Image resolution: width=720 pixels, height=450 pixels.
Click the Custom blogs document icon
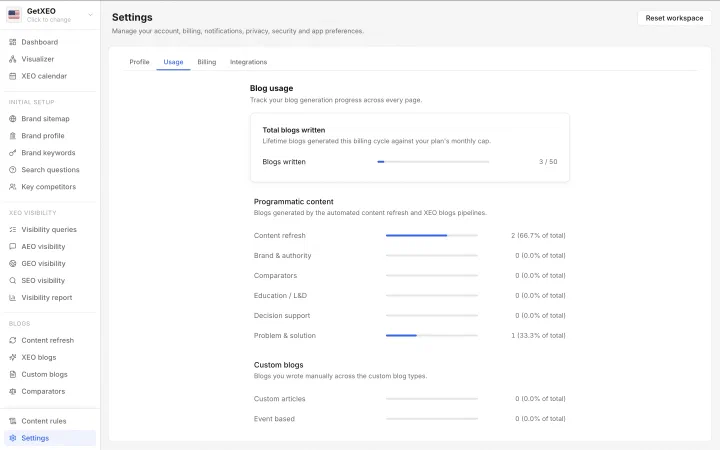(x=12, y=374)
